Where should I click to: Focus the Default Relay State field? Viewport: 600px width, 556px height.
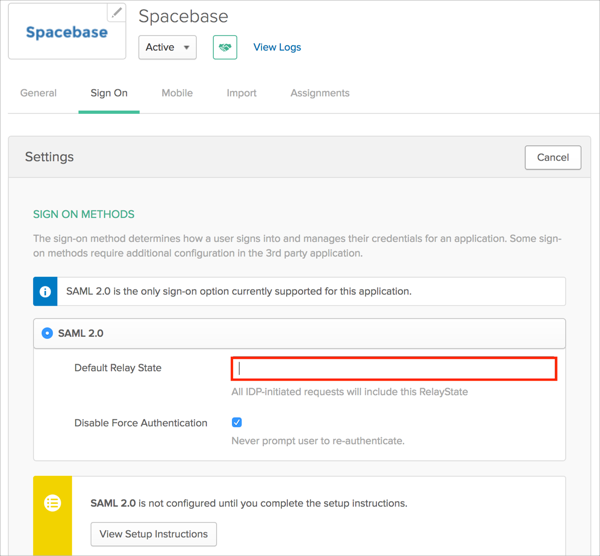[x=394, y=368]
